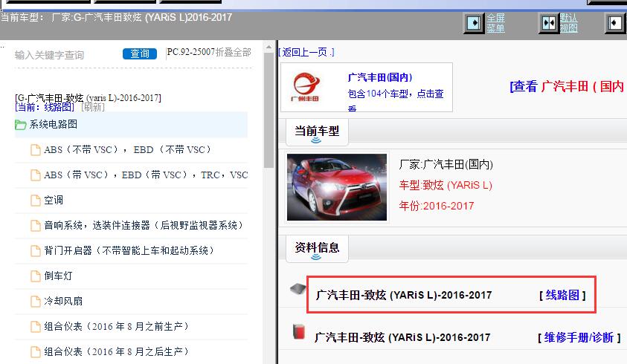Image resolution: width=627 pixels, height=364 pixels.
Task: Click document icon beside 背门开启器
Action: (36, 250)
